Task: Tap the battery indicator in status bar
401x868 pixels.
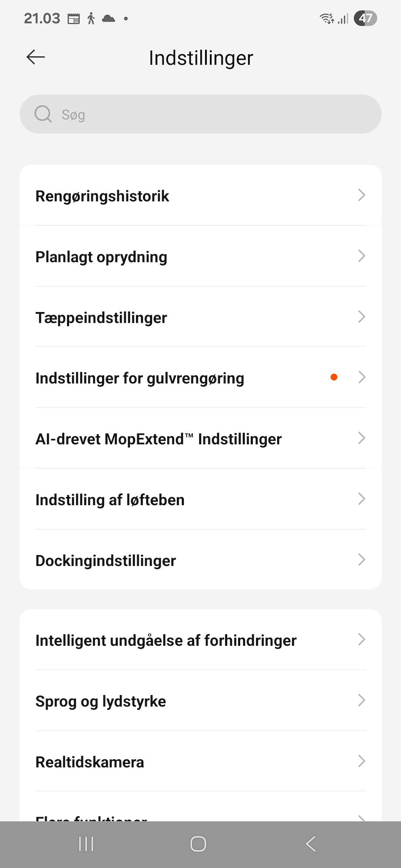Action: tap(365, 18)
